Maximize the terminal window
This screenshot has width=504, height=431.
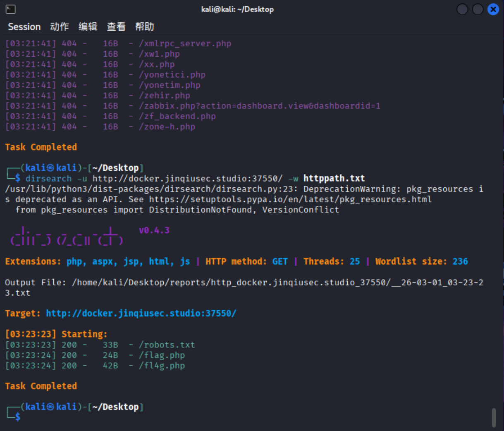478,9
